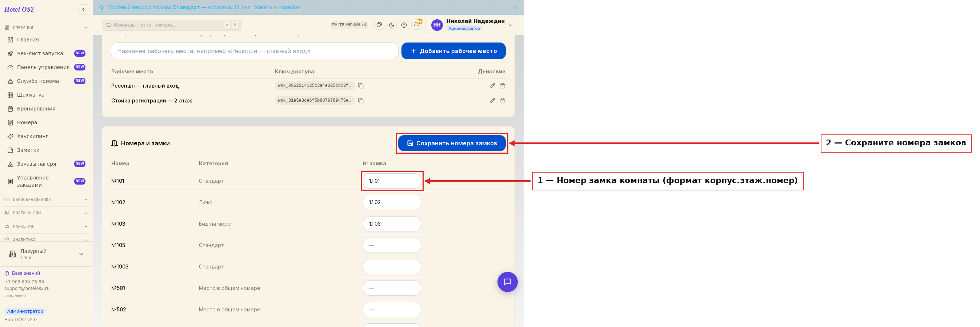The image size is (980, 327).
Task: Open the Николай Надеждин user menu
Action: coord(472,25)
